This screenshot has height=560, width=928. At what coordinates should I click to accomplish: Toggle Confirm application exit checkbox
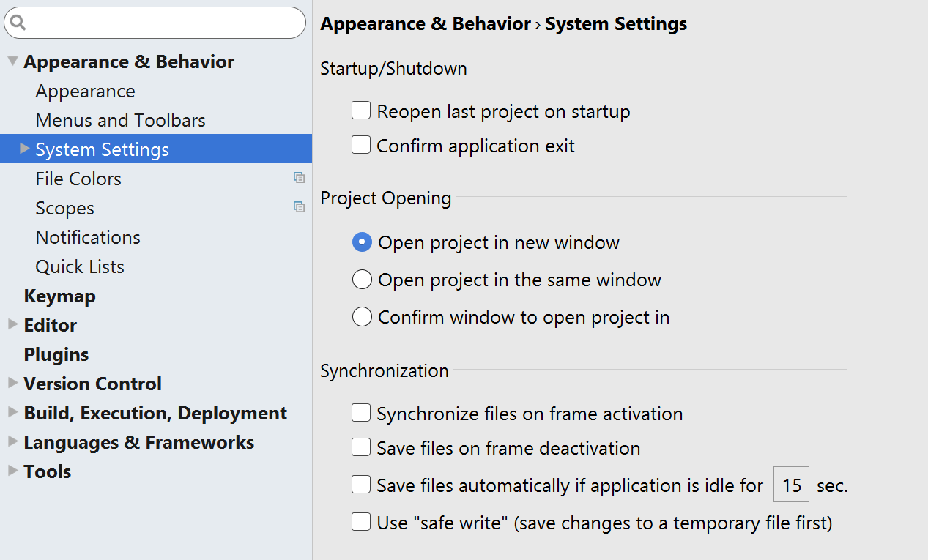361,146
